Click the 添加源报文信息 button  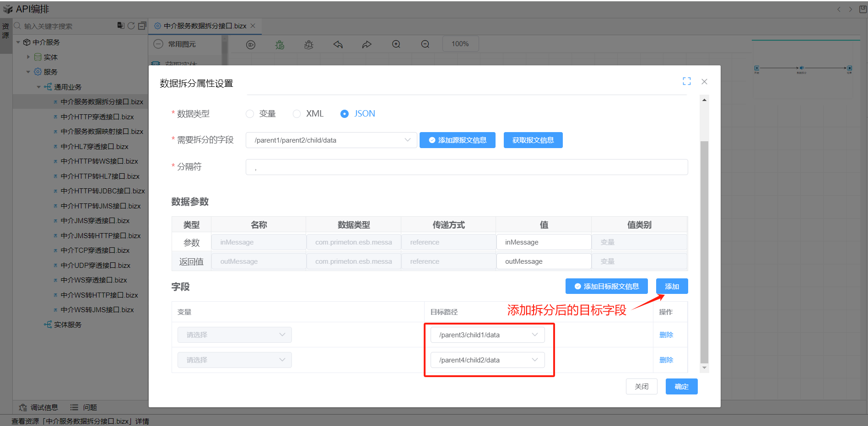pos(457,140)
